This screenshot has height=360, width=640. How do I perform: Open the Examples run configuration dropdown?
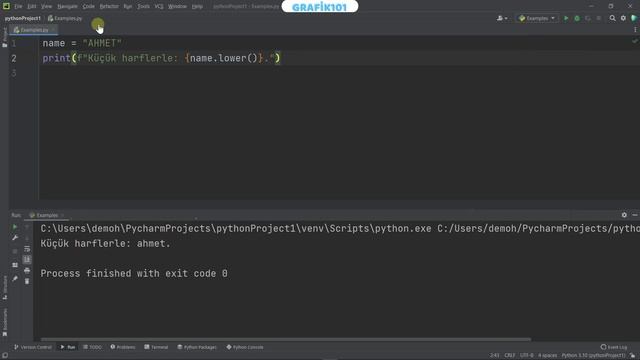pos(536,18)
